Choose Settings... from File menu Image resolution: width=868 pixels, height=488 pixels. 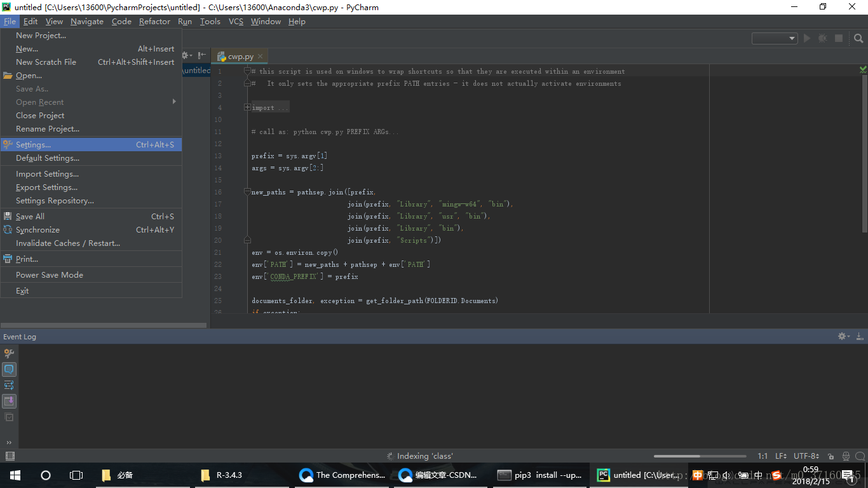[91, 145]
